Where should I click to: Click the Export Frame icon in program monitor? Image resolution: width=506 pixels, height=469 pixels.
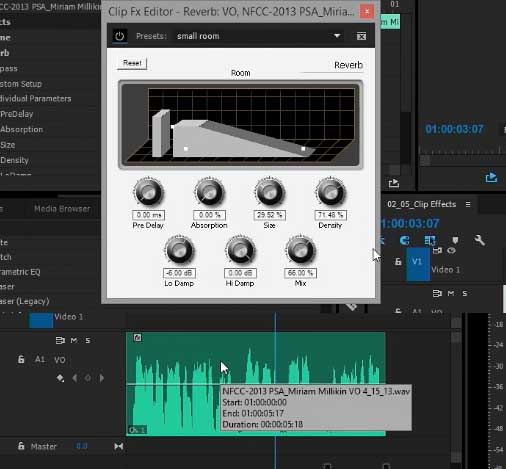(491, 177)
